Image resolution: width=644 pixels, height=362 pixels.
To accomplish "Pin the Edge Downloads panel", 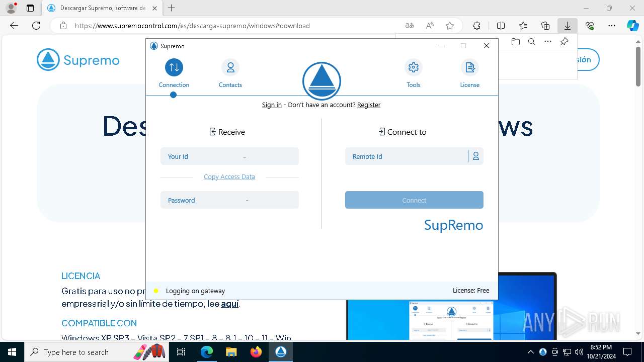I will click(x=564, y=42).
